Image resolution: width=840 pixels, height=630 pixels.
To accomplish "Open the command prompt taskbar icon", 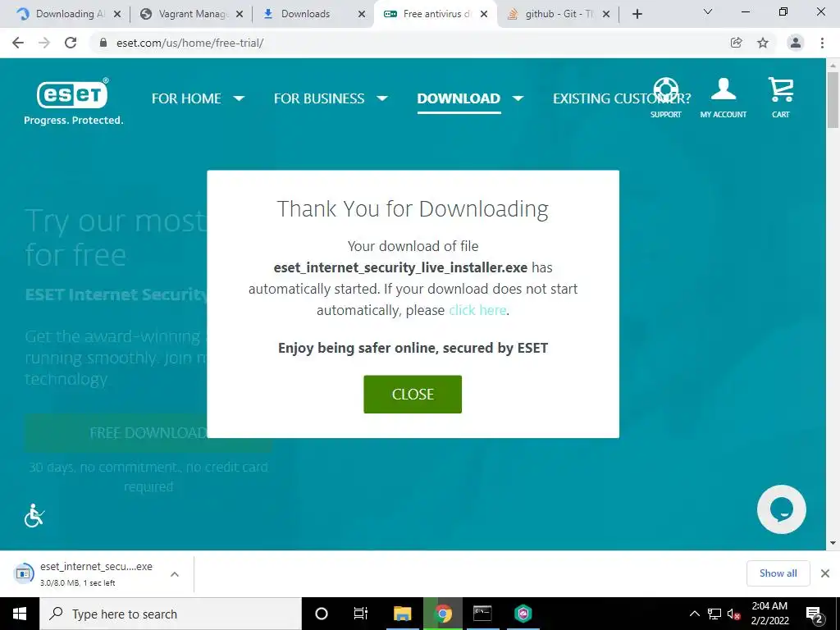I will pyautogui.click(x=482, y=614).
